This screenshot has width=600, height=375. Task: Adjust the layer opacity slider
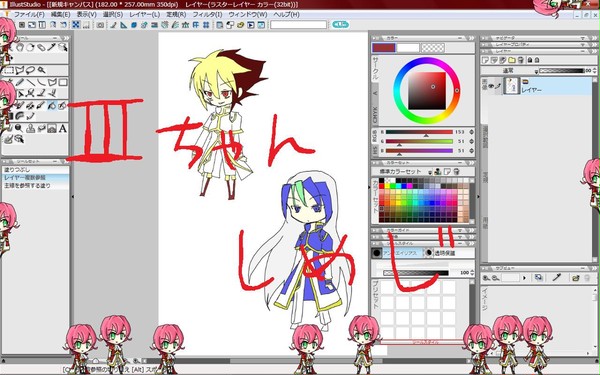562,71
